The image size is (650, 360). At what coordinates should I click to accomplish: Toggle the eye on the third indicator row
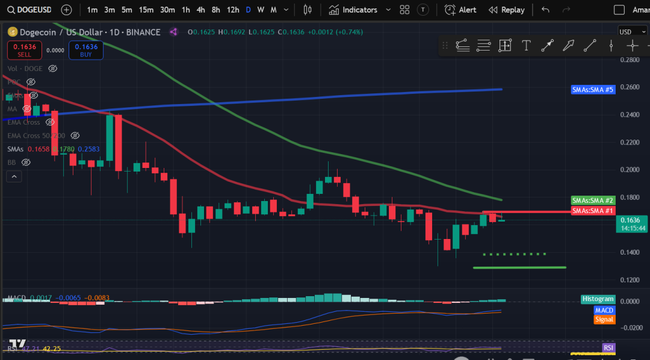click(x=33, y=95)
